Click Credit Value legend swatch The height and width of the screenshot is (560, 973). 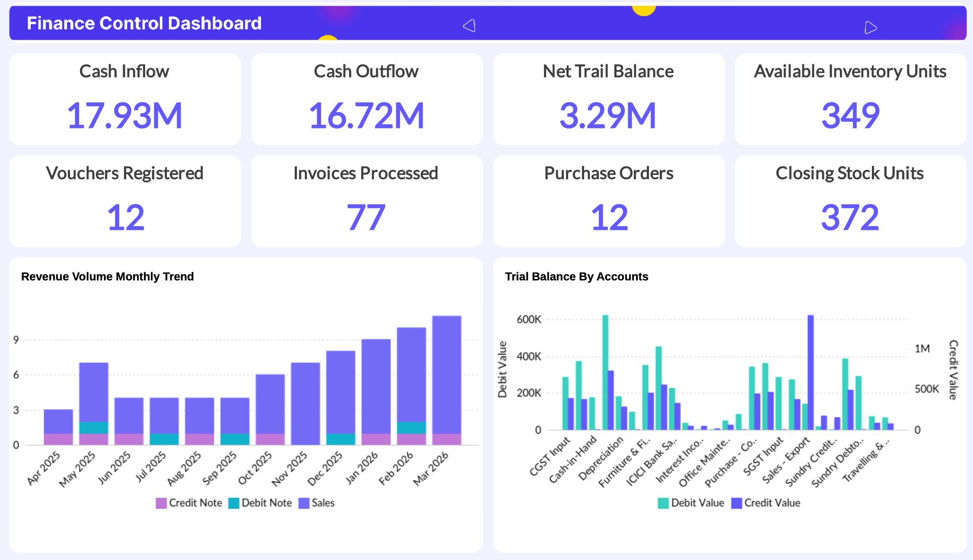pos(736,503)
